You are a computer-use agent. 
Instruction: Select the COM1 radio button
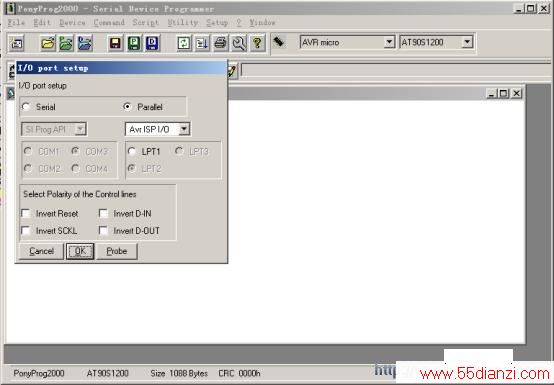click(x=28, y=152)
